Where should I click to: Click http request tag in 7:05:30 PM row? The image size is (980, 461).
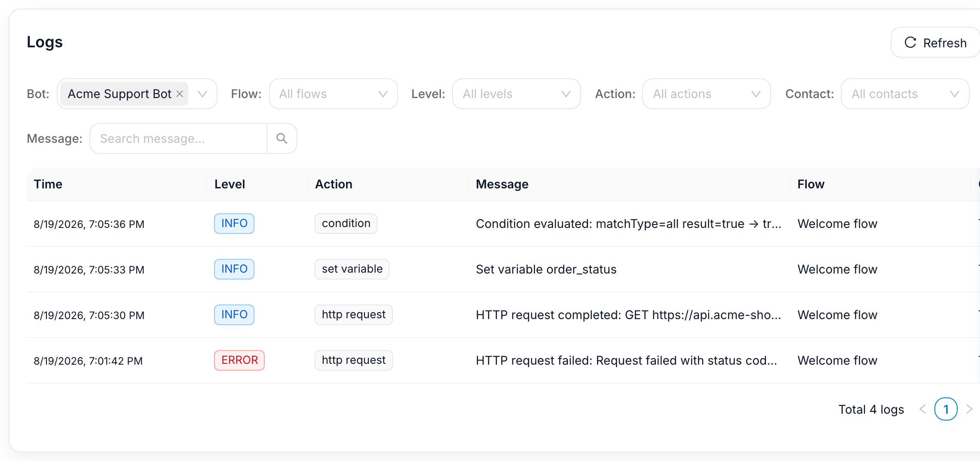point(354,315)
